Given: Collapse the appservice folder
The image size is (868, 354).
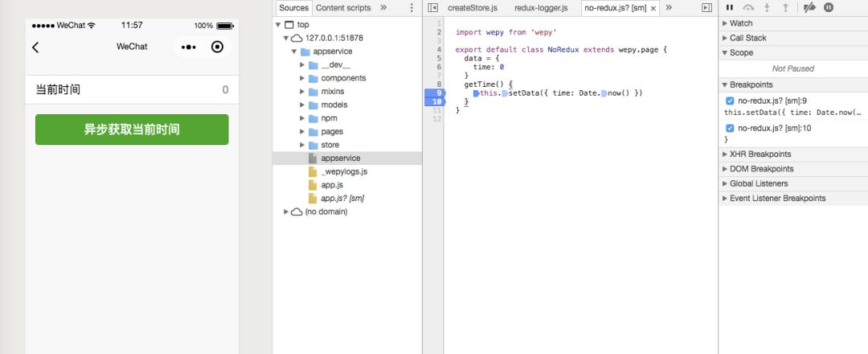Looking at the screenshot, I should (x=294, y=51).
